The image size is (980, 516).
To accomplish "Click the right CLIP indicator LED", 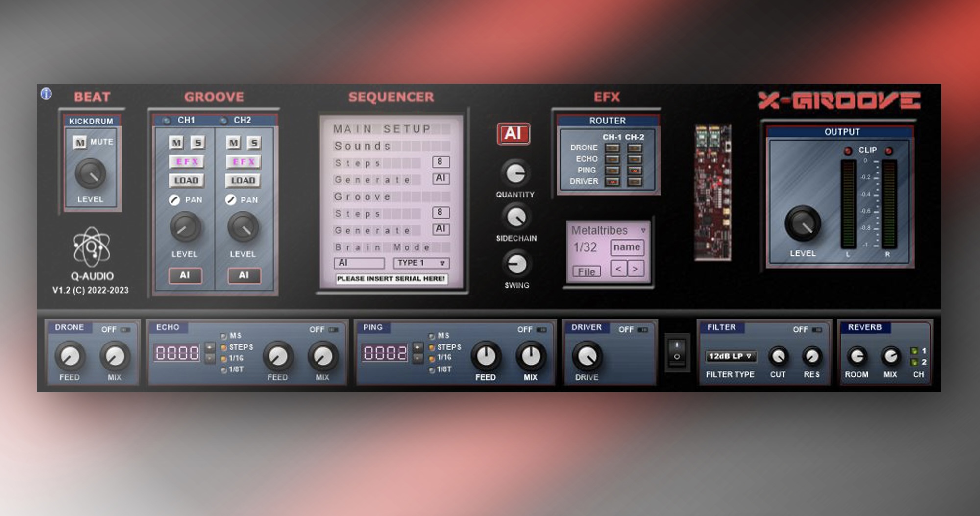I will (888, 151).
